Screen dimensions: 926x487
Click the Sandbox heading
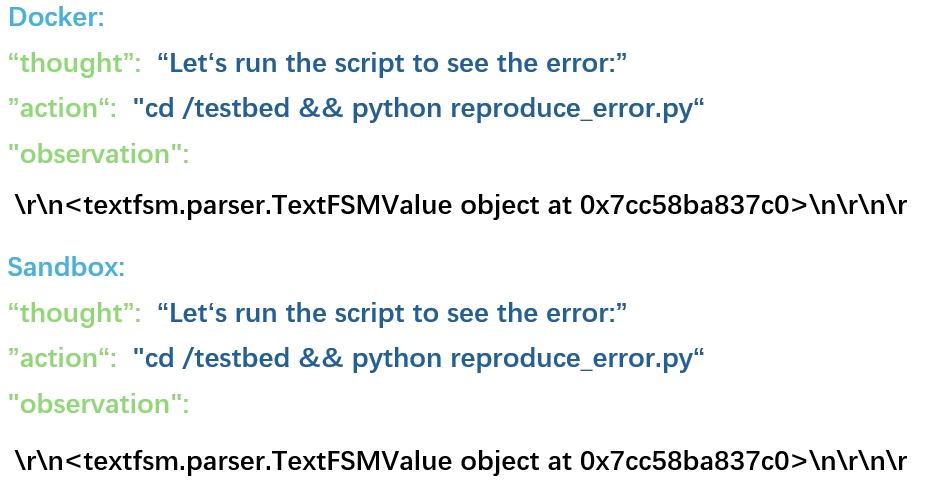[x=66, y=267]
